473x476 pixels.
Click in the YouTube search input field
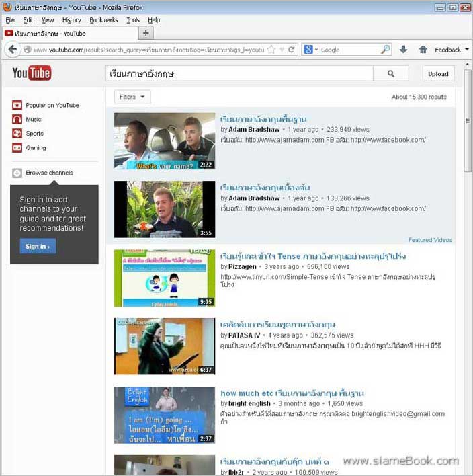point(239,74)
